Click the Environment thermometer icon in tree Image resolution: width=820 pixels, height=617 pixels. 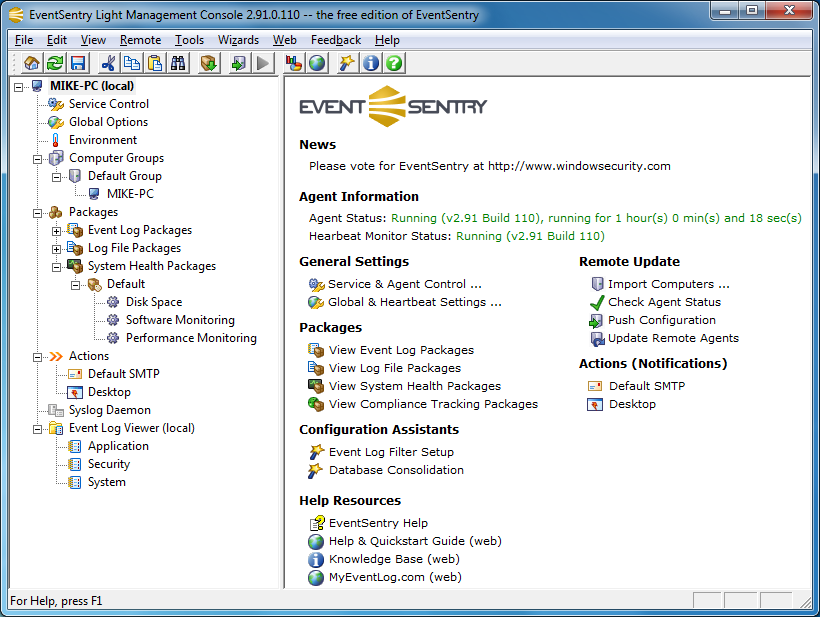(x=55, y=140)
